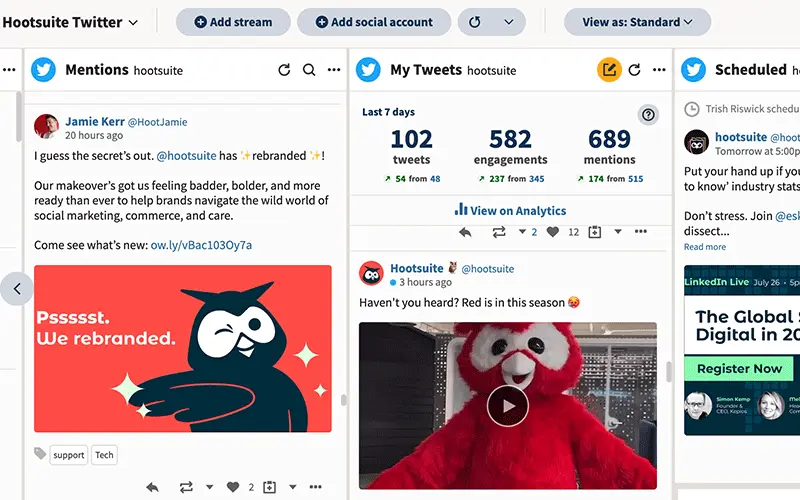Expand retweet dropdown next to count 2
The height and width of the screenshot is (500, 800).
coord(522,232)
